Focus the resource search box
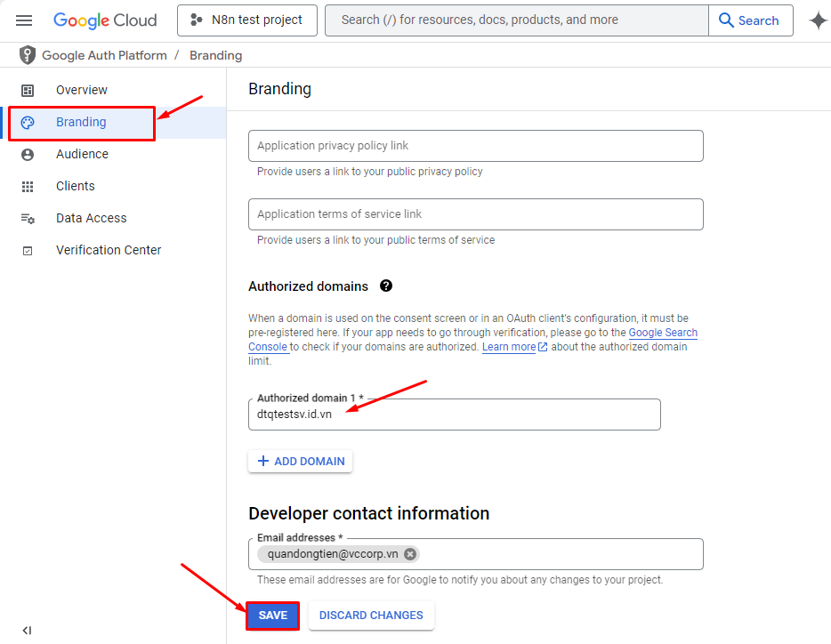This screenshot has width=831, height=644. pyautogui.click(x=517, y=20)
